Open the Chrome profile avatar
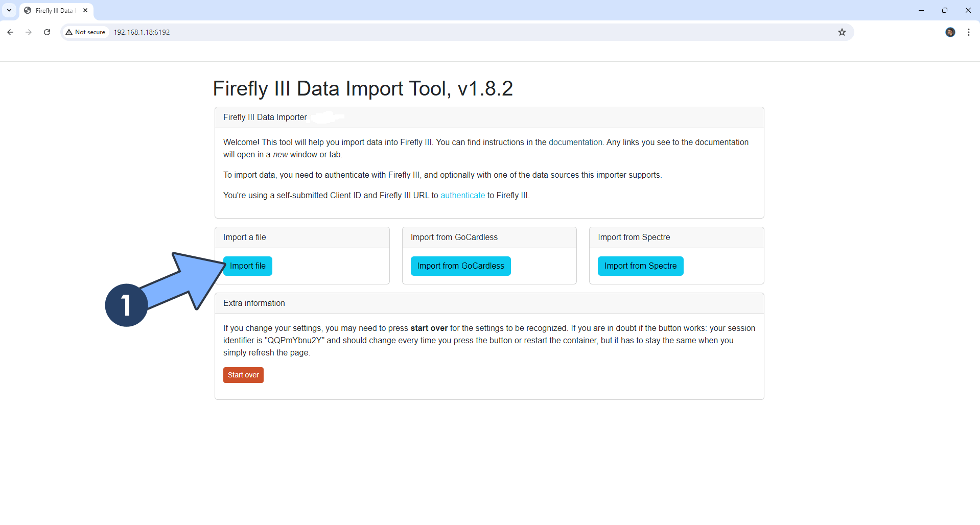 coord(950,32)
